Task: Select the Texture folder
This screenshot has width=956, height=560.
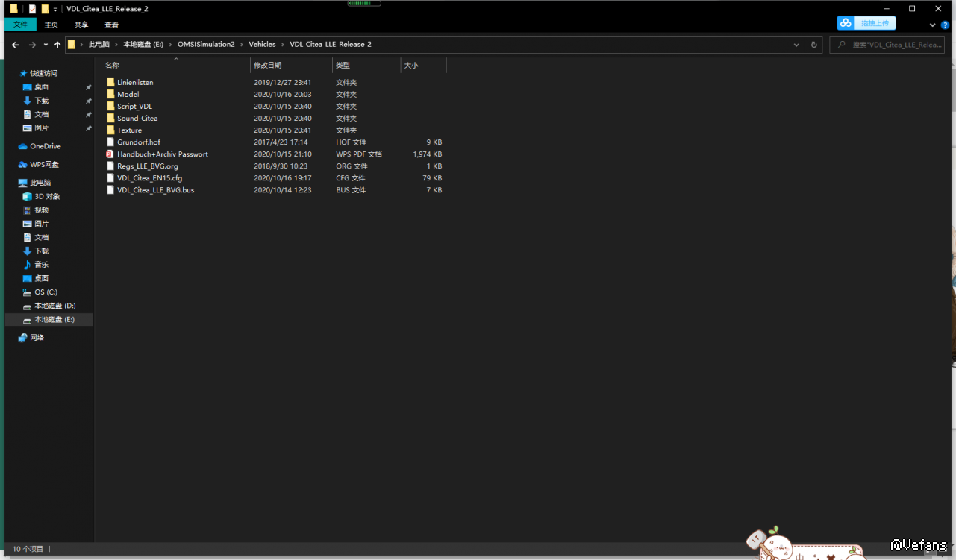Action: 129,130
